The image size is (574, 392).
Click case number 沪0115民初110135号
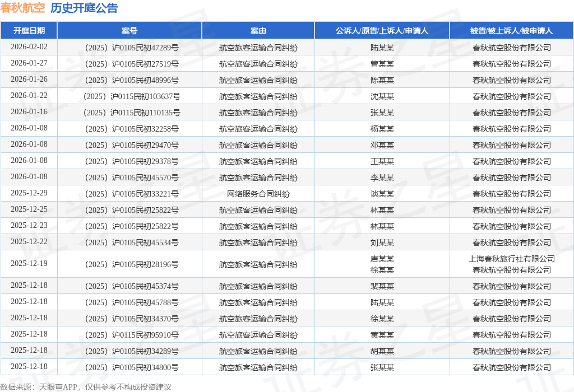pyautogui.click(x=132, y=113)
